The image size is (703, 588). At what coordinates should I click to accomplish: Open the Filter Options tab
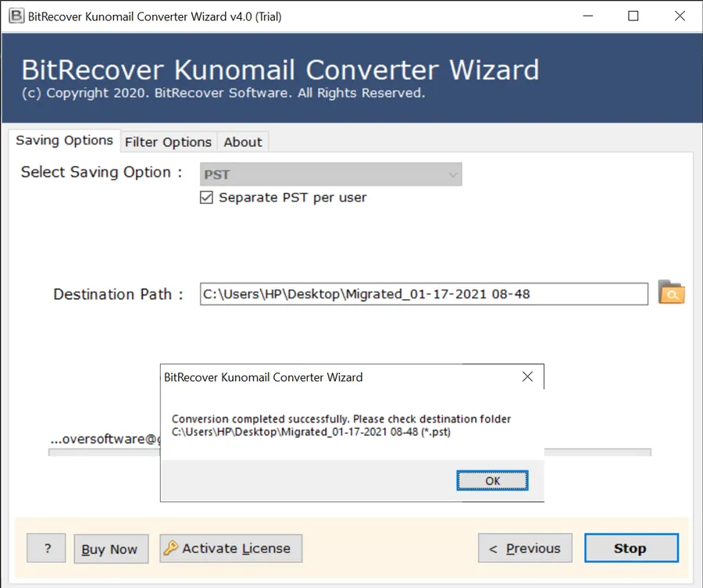point(168,142)
